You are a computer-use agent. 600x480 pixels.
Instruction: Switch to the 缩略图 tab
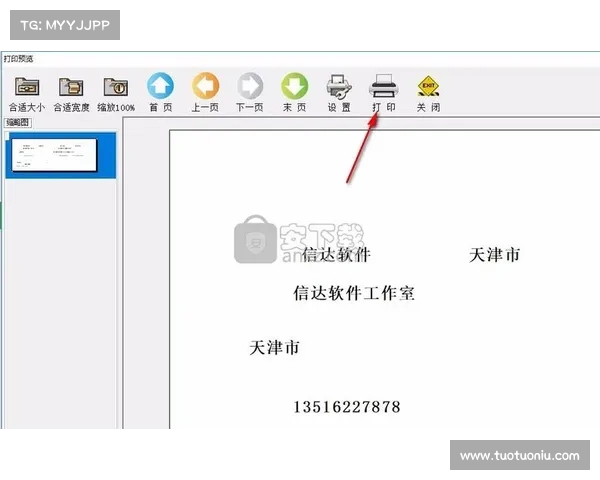point(18,122)
